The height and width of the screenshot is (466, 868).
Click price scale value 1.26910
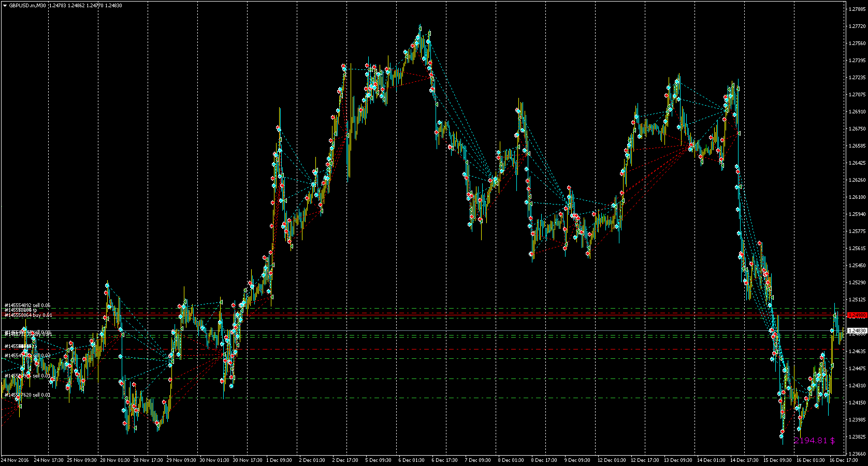coord(858,112)
